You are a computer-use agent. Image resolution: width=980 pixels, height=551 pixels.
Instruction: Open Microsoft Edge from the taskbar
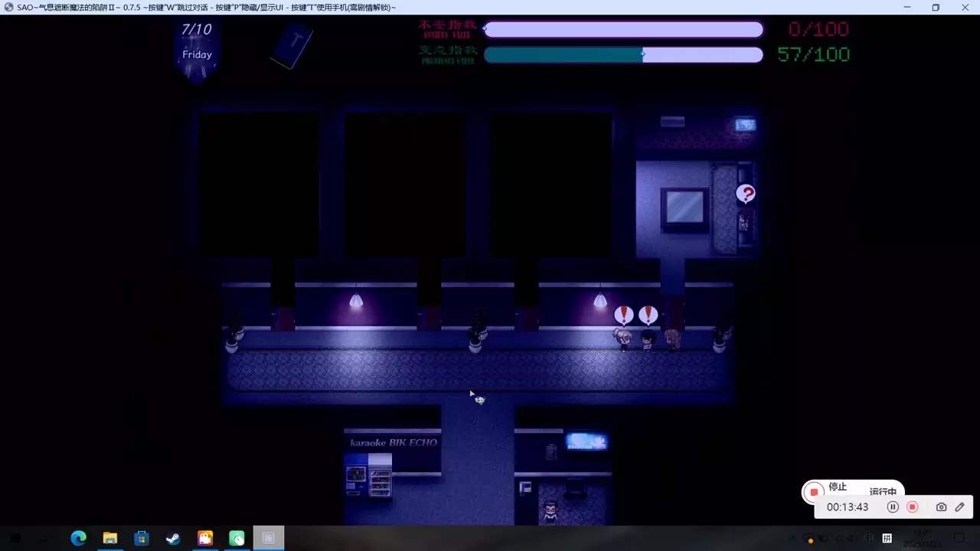(78, 538)
